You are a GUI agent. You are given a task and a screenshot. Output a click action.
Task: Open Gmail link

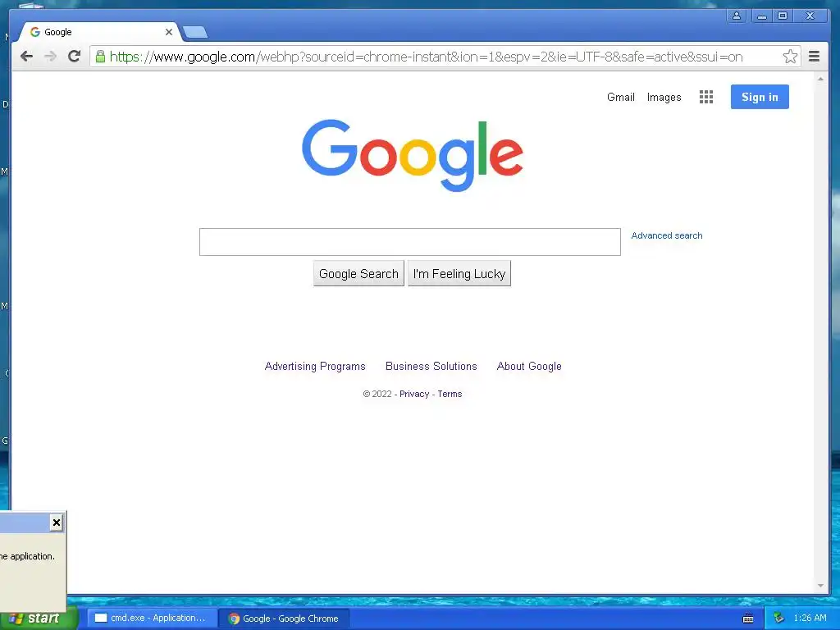point(620,97)
